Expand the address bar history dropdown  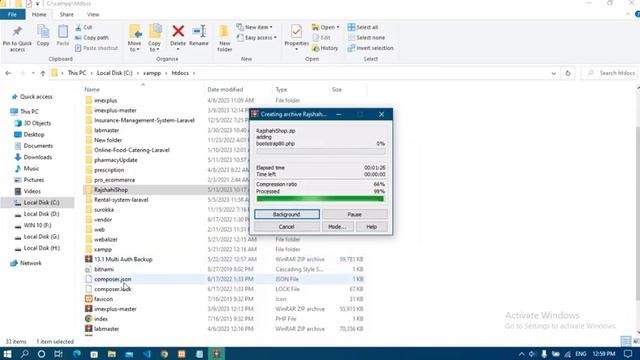[x=554, y=73]
